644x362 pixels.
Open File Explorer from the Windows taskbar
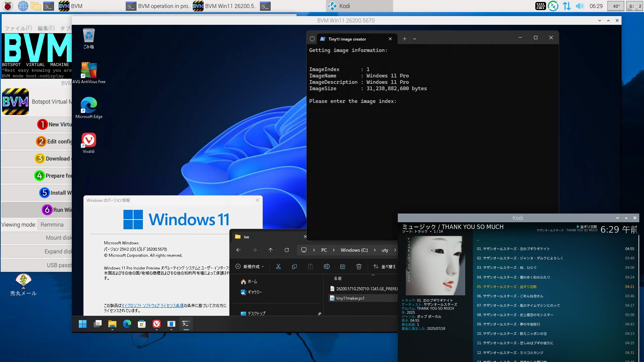pos(112,324)
